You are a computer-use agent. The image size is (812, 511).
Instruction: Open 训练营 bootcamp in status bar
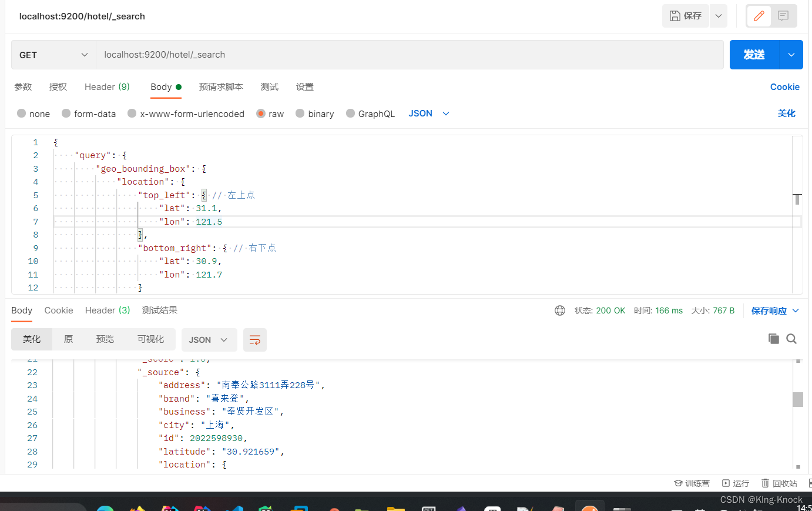point(692,483)
